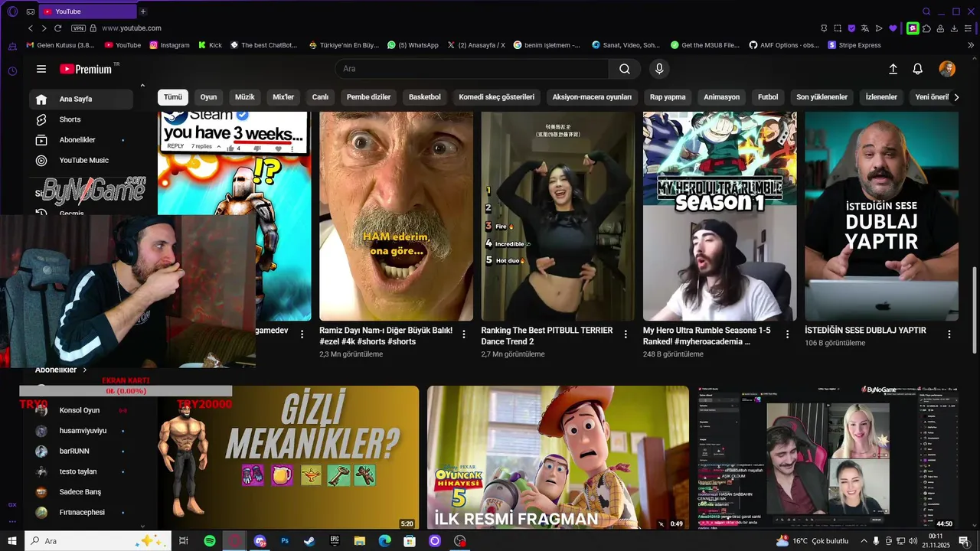Go forward with browser forward arrow

pyautogui.click(x=44, y=28)
